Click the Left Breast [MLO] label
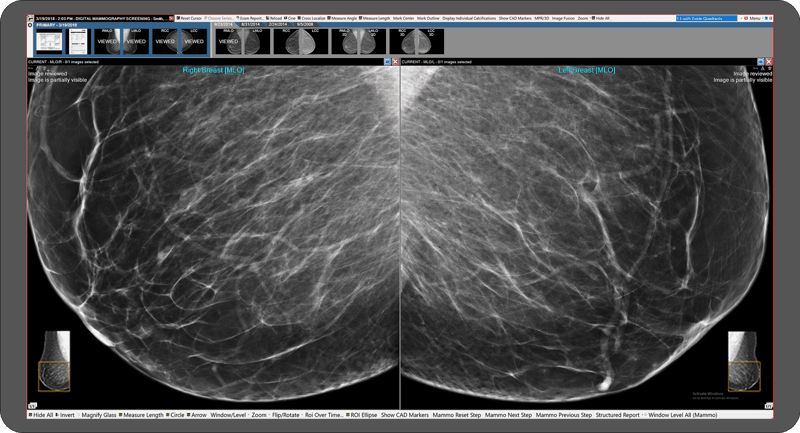Viewport: 800px width, 433px height. (587, 70)
